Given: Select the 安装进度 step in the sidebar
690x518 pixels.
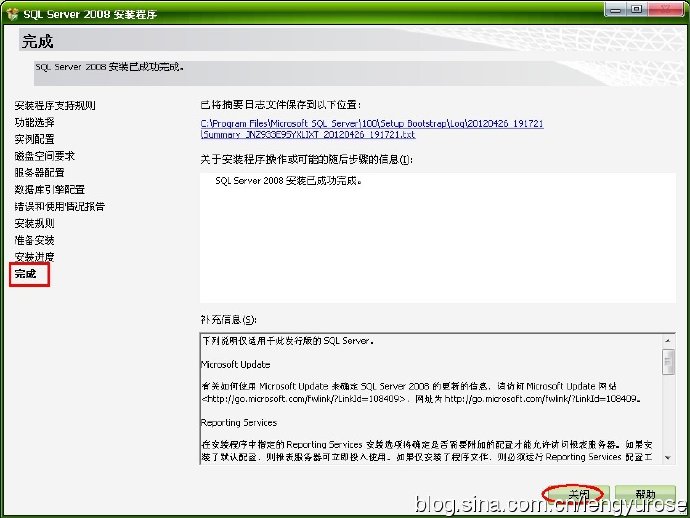Looking at the screenshot, I should point(34,257).
